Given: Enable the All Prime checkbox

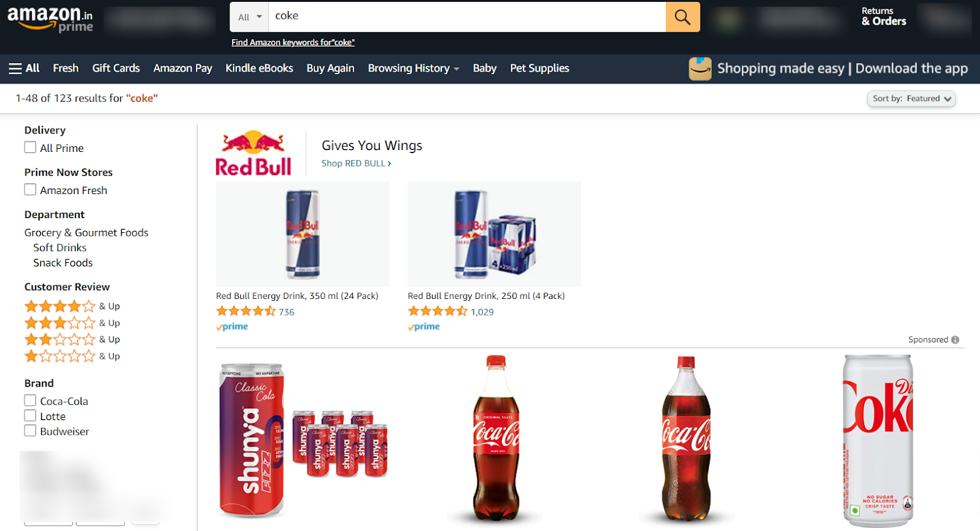Looking at the screenshot, I should 30,148.
